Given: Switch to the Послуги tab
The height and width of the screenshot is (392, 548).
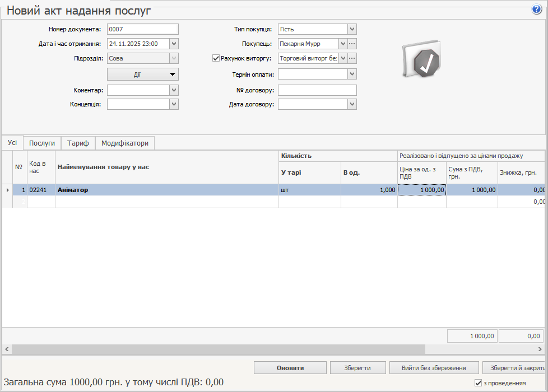Looking at the screenshot, I should tap(42, 143).
